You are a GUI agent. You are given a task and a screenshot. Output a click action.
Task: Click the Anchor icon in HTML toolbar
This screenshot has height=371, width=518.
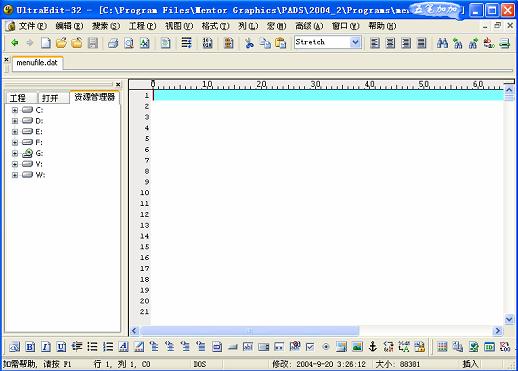[373, 347]
